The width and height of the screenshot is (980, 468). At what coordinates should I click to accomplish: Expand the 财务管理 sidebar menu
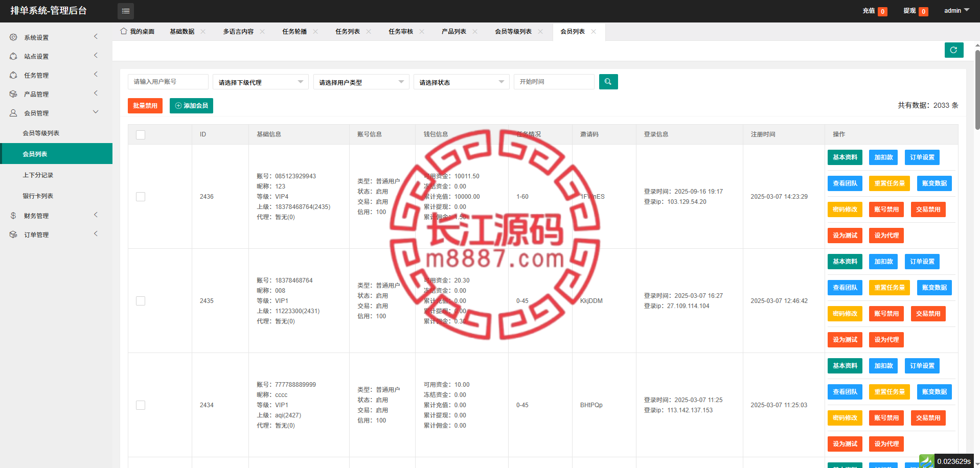pos(56,216)
